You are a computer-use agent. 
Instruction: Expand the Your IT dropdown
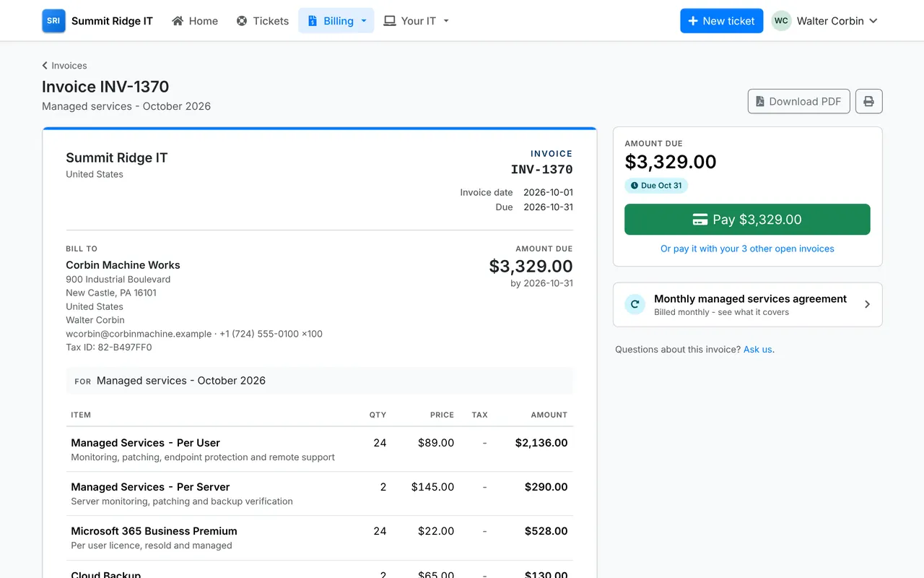pos(417,21)
